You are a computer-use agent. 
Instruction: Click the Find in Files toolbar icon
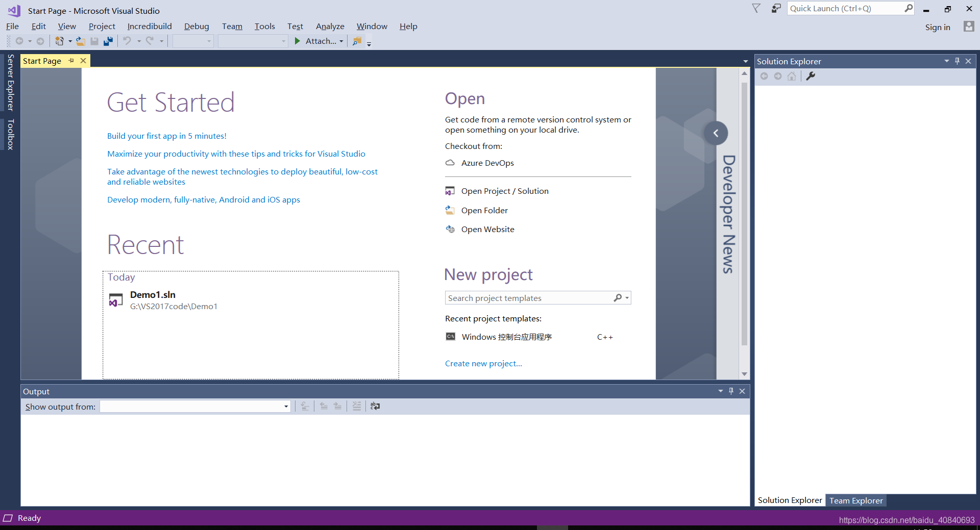(x=357, y=41)
